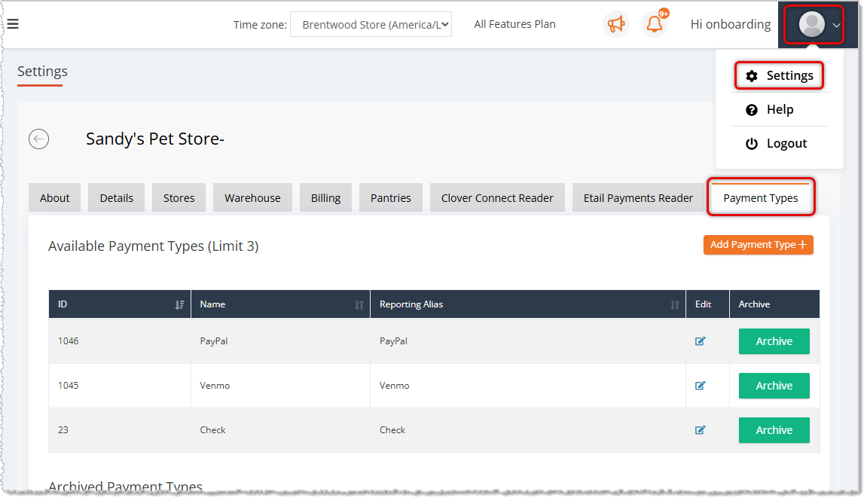Switch to the Details tab
Image resolution: width=867 pixels, height=504 pixels.
117,198
